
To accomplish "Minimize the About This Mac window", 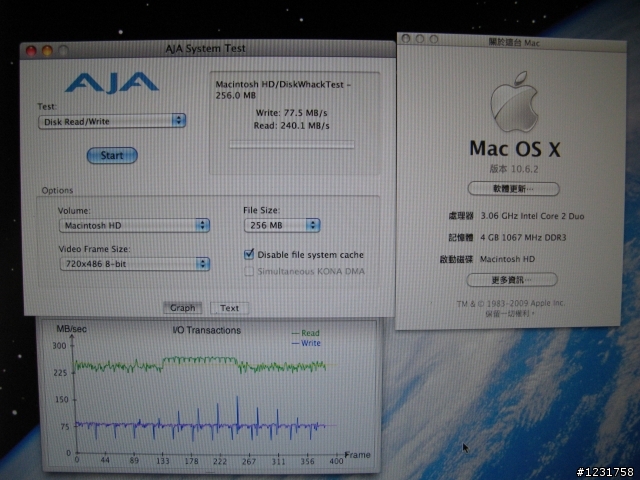I will coord(420,39).
